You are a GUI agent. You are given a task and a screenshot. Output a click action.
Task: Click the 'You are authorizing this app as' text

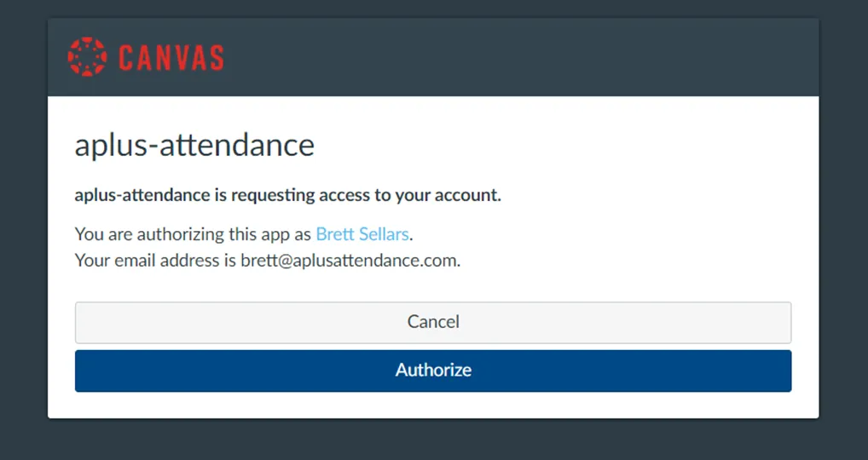[x=194, y=234]
